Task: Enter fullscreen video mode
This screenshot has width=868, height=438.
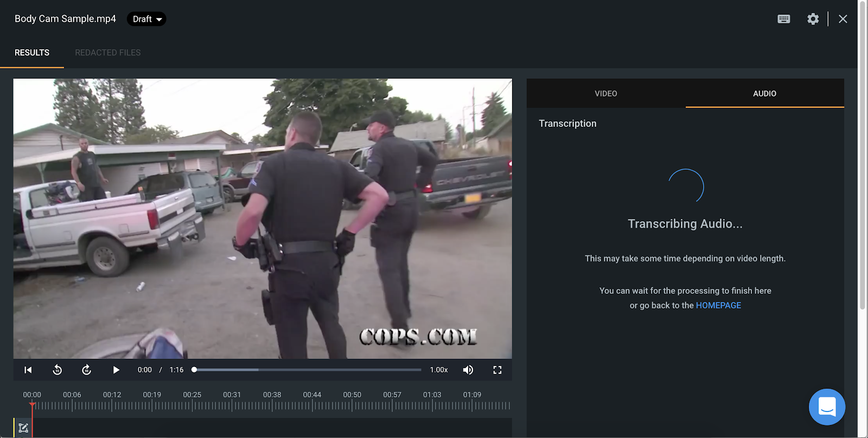Action: [x=497, y=370]
